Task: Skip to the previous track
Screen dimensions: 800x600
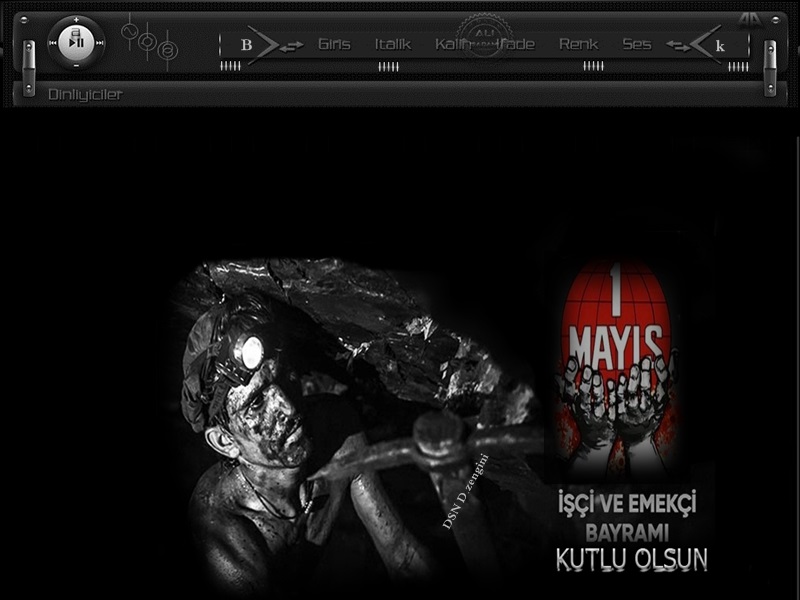Action: tap(53, 43)
